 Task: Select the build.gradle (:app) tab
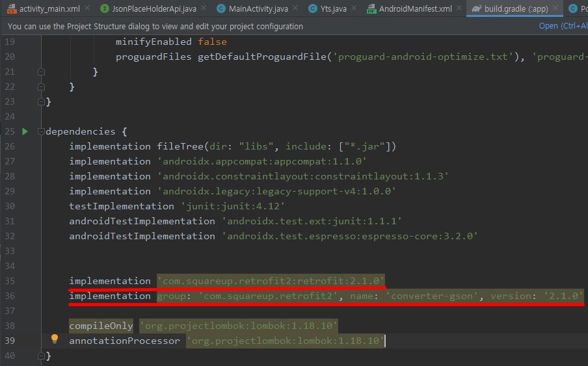516,8
